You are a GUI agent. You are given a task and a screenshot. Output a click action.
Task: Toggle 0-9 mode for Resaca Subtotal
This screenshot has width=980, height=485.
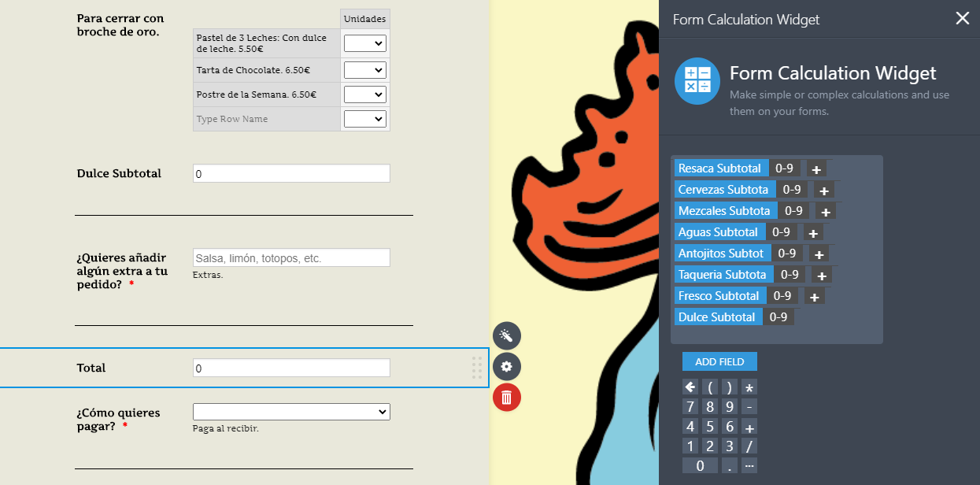[x=785, y=168]
